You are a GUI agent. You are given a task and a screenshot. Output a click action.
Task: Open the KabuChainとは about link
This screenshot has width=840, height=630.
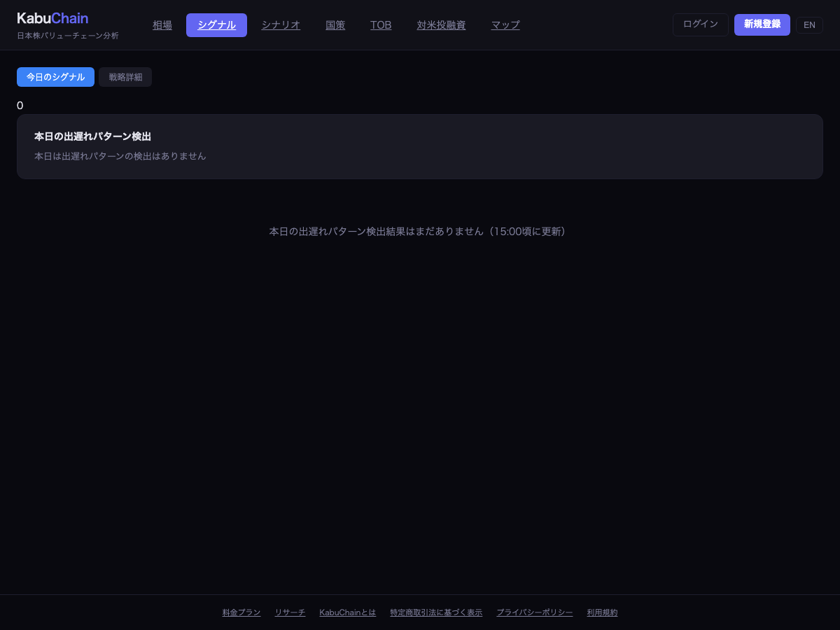[x=348, y=612]
